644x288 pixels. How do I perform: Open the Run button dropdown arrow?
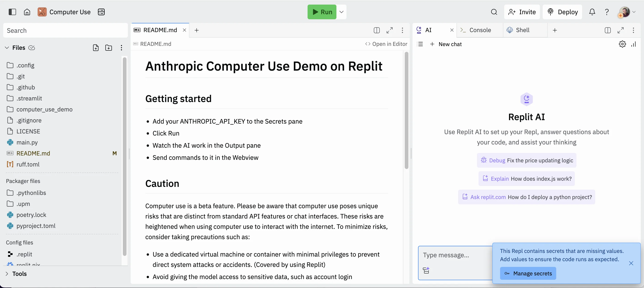tap(341, 12)
